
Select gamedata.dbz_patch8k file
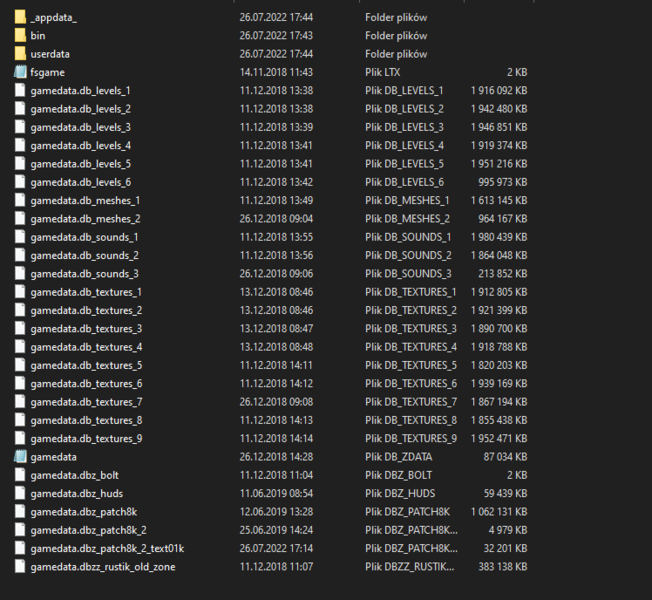tap(82, 511)
